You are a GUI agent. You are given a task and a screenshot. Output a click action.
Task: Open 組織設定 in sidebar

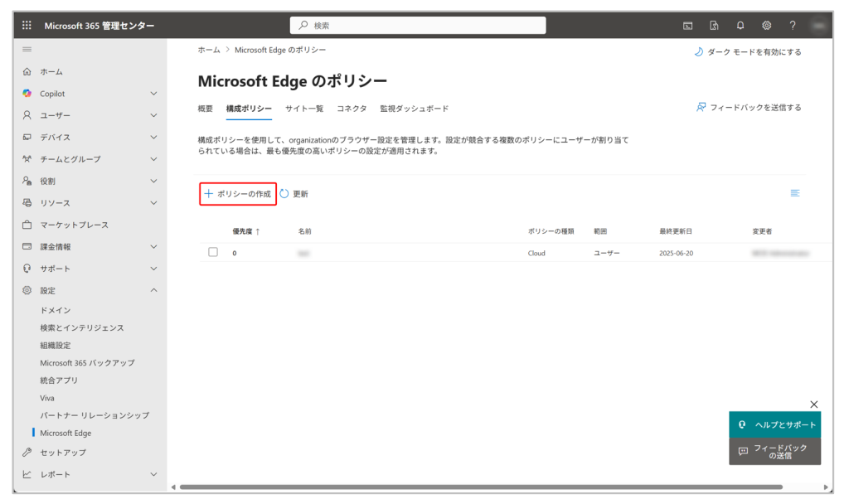56,346
